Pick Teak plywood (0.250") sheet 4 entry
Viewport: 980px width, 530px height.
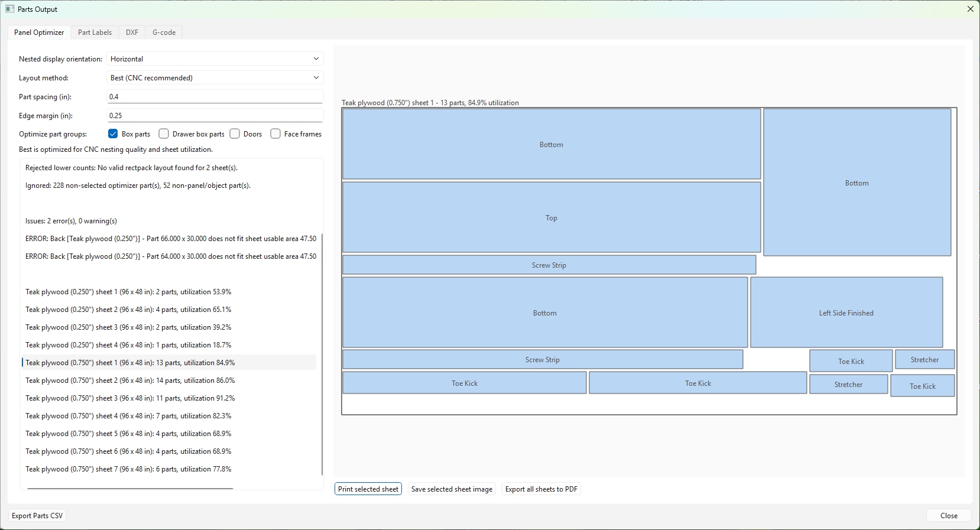point(169,345)
